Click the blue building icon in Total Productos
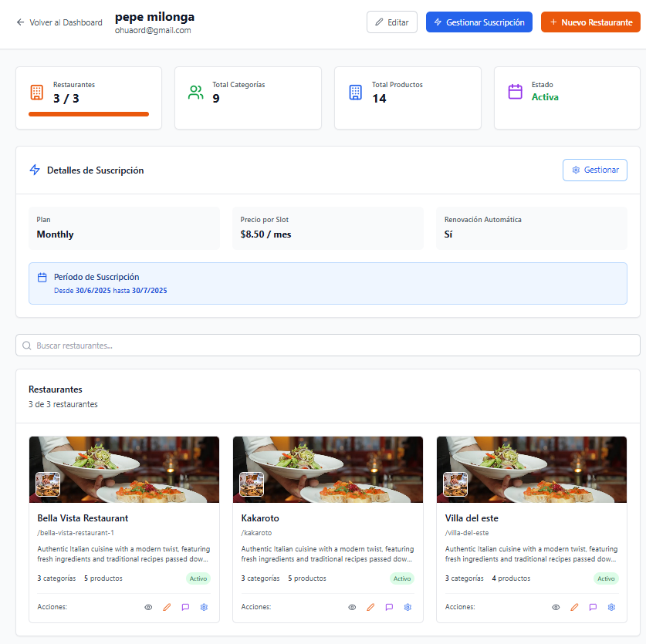 click(356, 93)
